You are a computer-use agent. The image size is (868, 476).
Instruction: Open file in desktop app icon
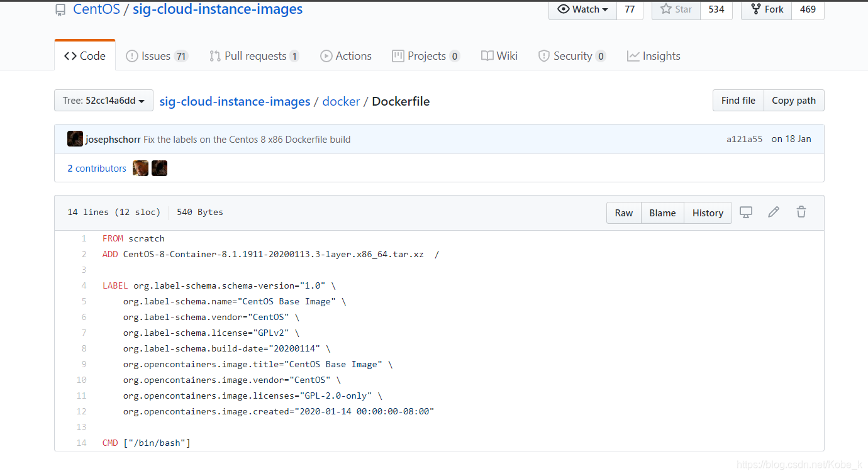tap(746, 213)
